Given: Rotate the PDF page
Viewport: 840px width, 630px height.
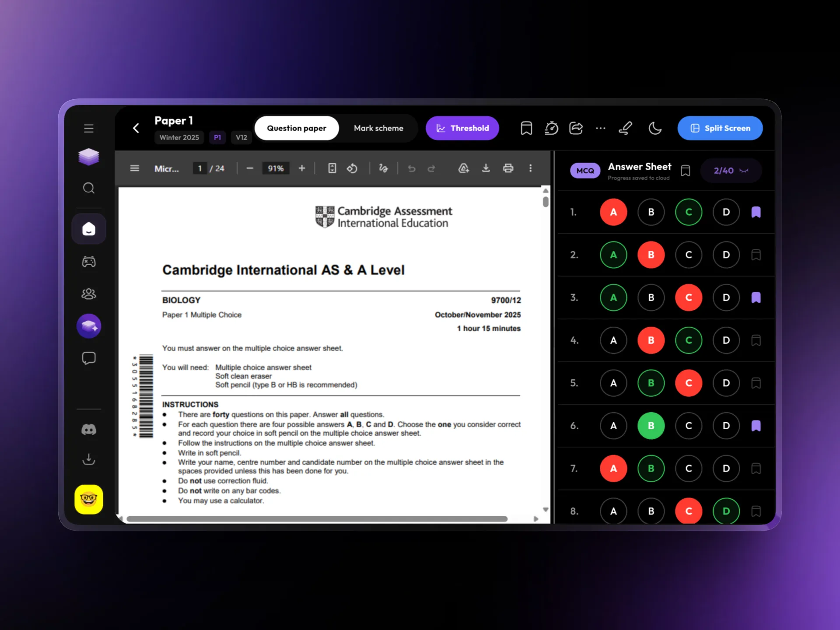Looking at the screenshot, I should 352,168.
